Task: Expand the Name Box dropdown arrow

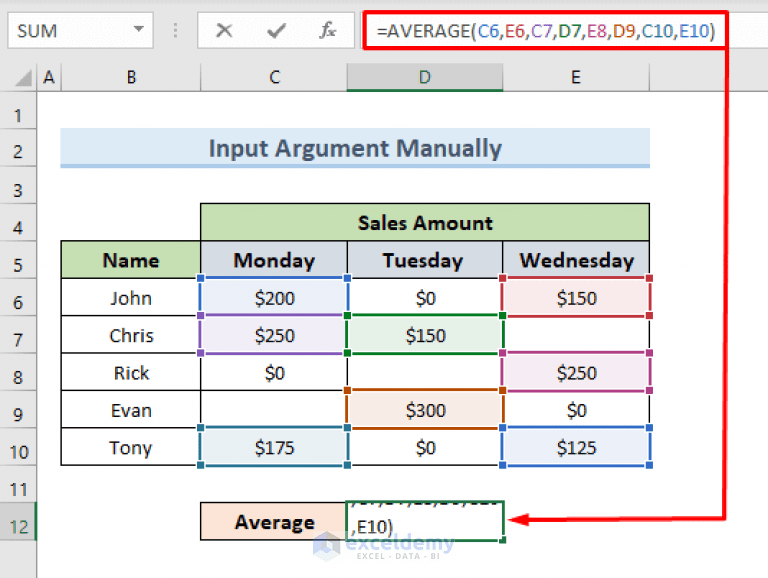Action: point(139,29)
